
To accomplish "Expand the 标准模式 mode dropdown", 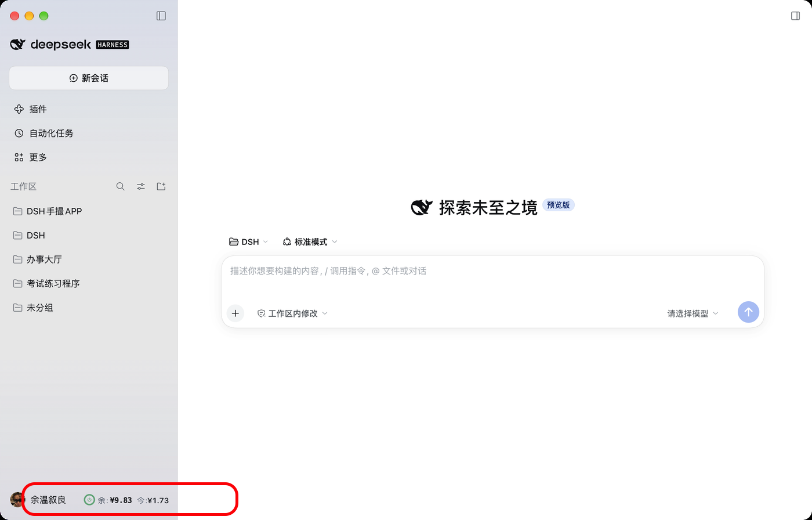I will [310, 241].
